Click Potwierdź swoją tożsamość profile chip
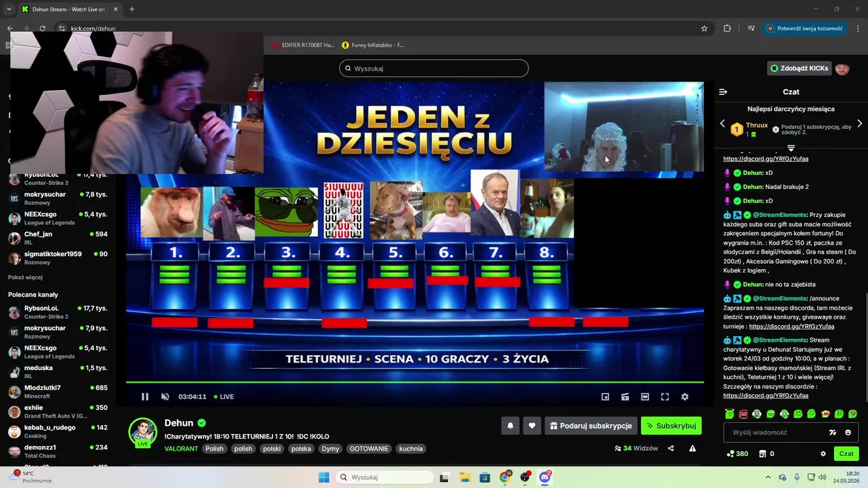The image size is (868, 488). click(805, 28)
